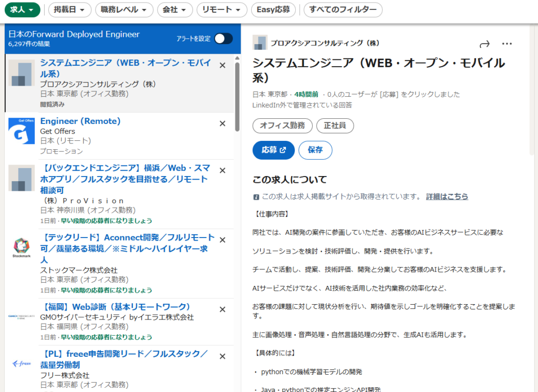Click the プロアクシアコンサルティング logo in details header

pos(260,43)
